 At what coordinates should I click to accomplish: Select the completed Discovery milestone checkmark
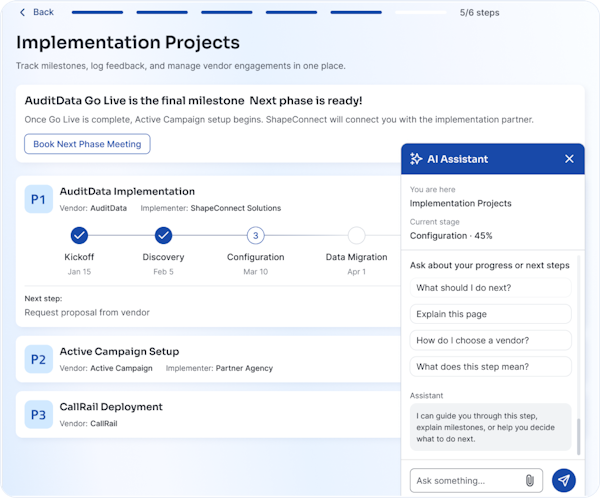pyautogui.click(x=163, y=235)
